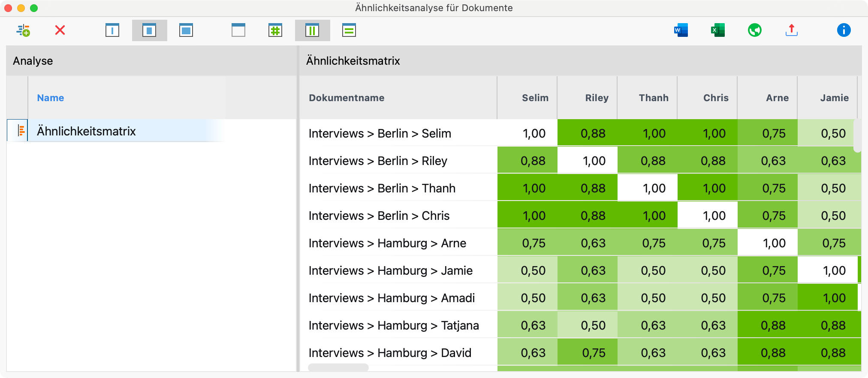Click the horizontal scrollbar under the matrix
Screen dimensions: 868x378
click(338, 367)
